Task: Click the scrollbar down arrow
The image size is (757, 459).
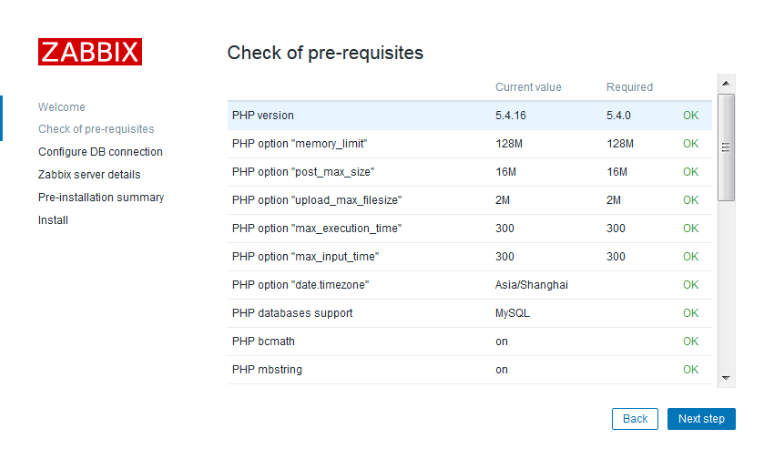Action: click(x=726, y=378)
